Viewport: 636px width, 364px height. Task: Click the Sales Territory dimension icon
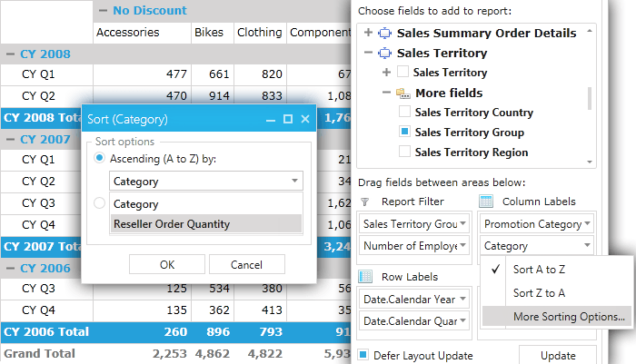pos(384,53)
